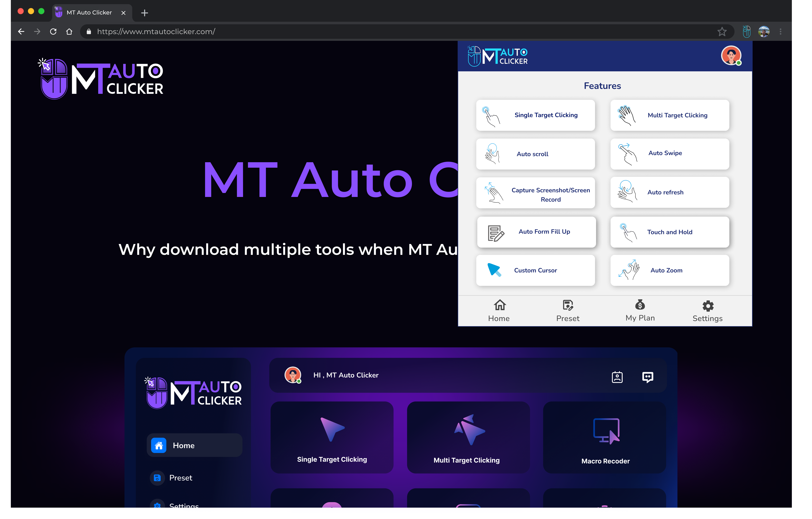812x519 pixels.
Task: Select the Auto scroll feature
Action: click(536, 154)
